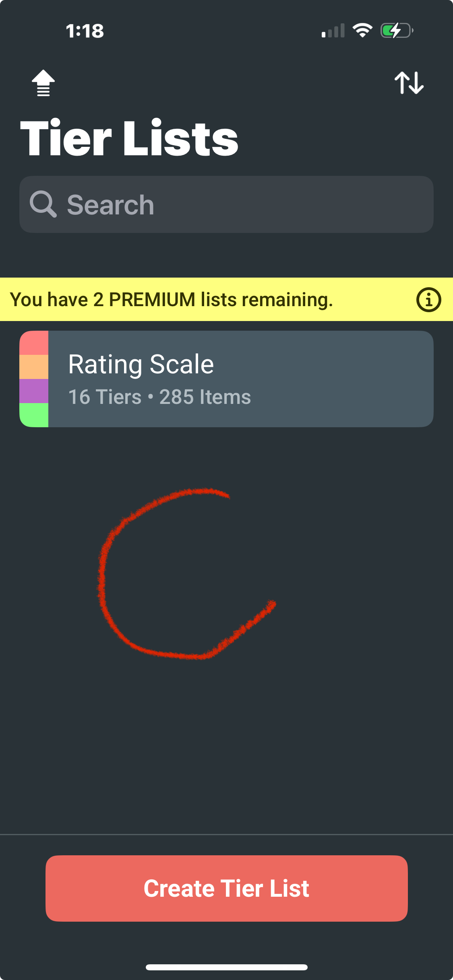Select the red tier color swatch
The width and height of the screenshot is (453, 980).
(x=34, y=343)
